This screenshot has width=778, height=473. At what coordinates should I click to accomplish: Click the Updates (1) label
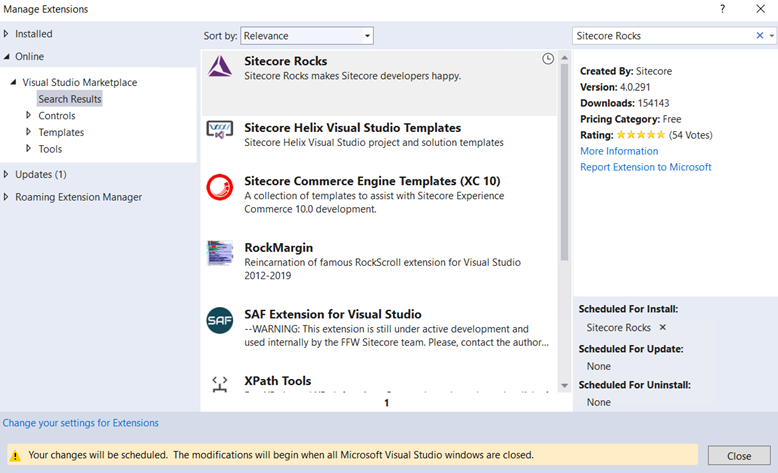[x=41, y=174]
